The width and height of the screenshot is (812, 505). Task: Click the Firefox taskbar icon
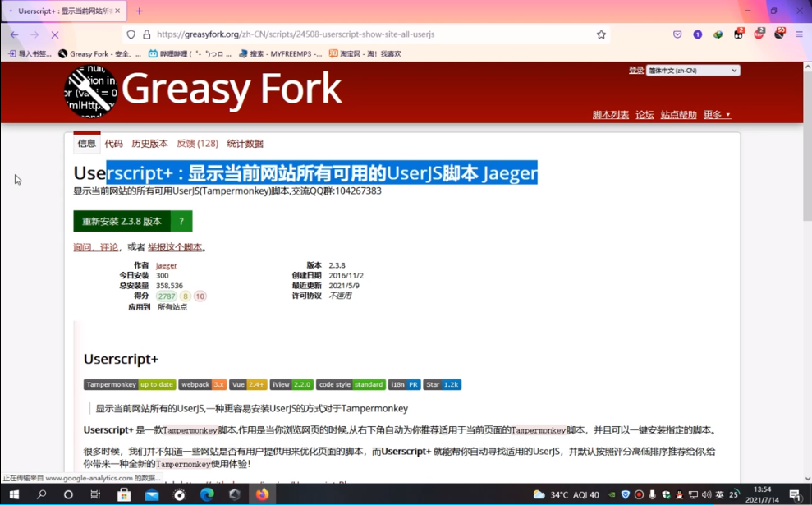[x=263, y=494]
